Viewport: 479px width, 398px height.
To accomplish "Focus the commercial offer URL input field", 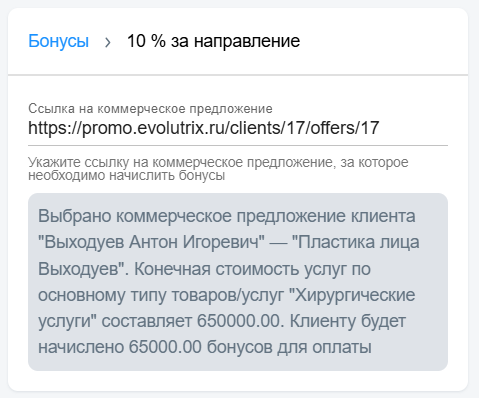I will (238, 128).
